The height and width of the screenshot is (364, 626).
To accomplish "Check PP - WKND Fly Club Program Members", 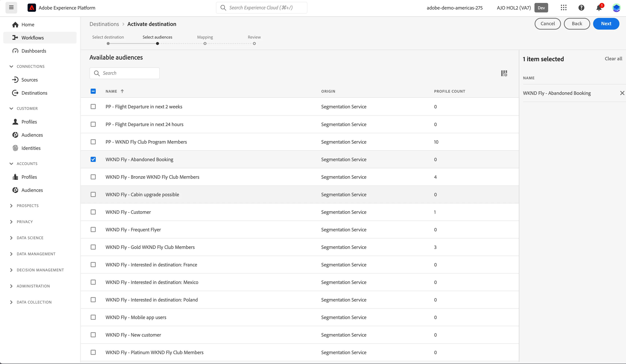I will coord(93,142).
